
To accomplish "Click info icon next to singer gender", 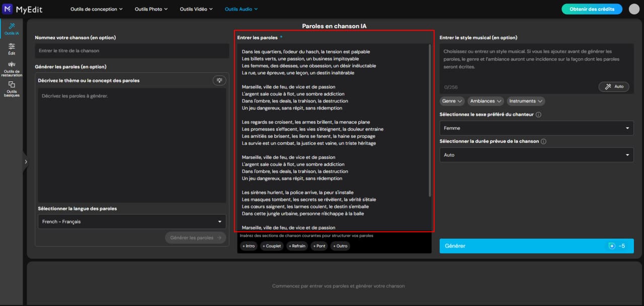I will pyautogui.click(x=538, y=115).
